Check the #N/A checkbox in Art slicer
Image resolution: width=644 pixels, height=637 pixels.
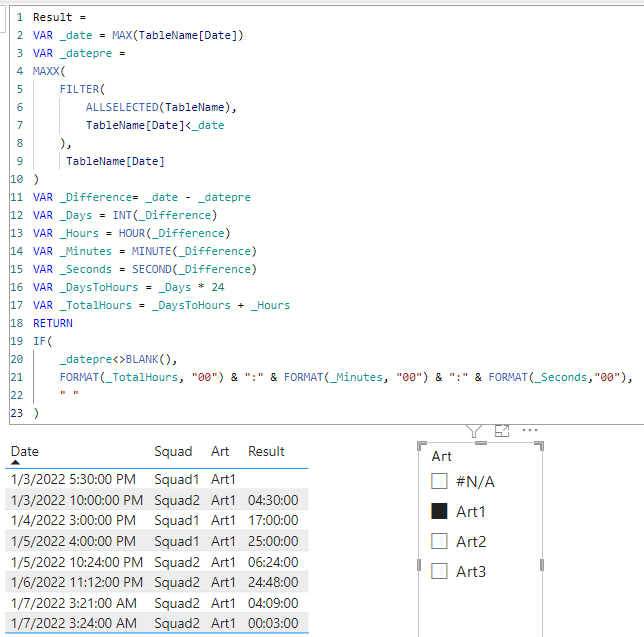point(439,481)
